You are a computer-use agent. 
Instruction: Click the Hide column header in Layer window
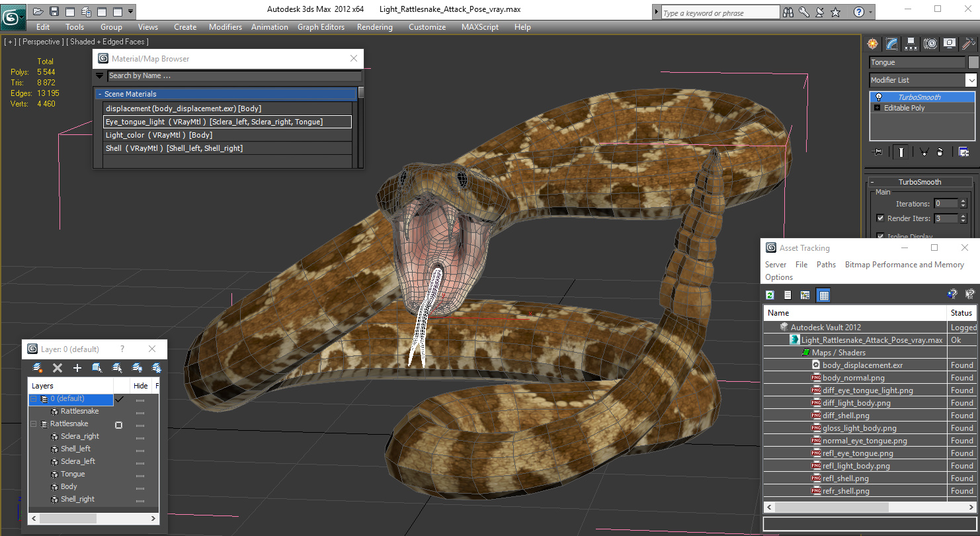pyautogui.click(x=141, y=386)
